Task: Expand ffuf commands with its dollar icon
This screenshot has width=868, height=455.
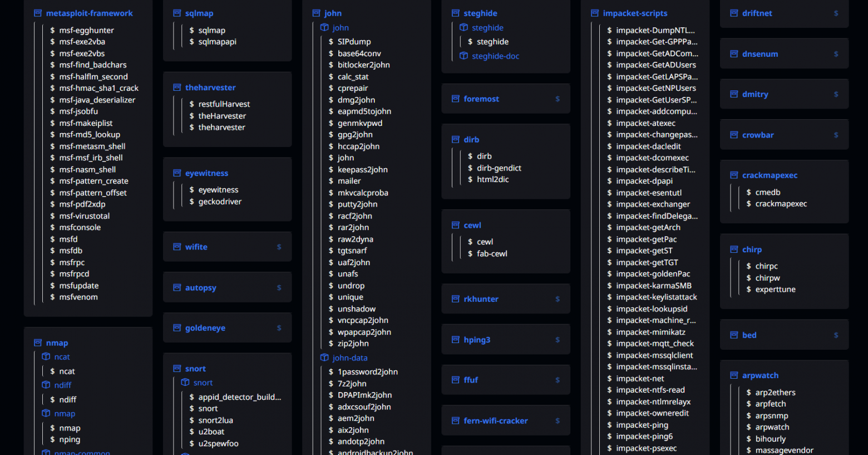Action: click(x=558, y=380)
